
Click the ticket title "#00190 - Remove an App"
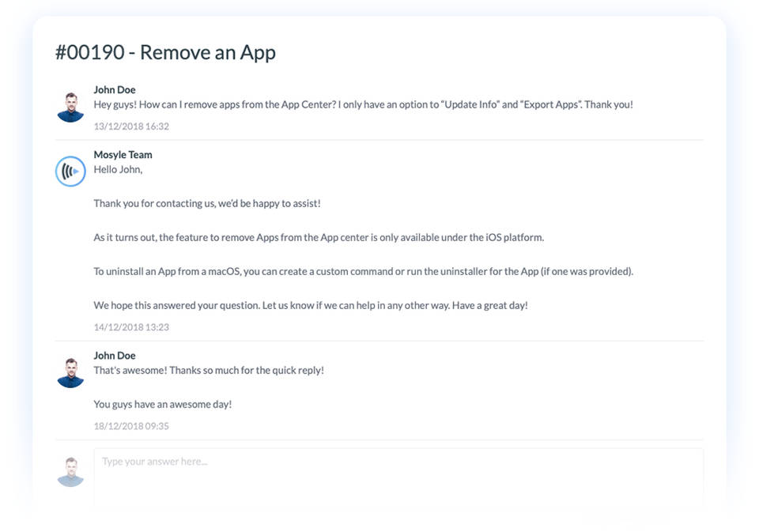pyautogui.click(x=165, y=53)
